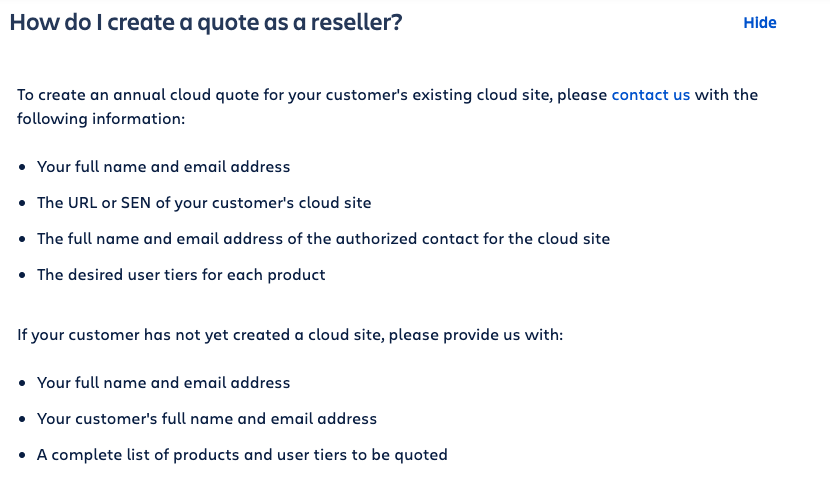The height and width of the screenshot is (490, 830).
Task: Click the customer's full name bullet
Action: [x=207, y=419]
